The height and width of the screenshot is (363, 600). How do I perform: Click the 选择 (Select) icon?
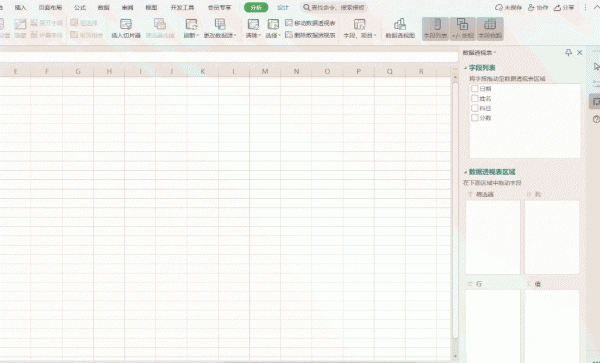(x=273, y=24)
